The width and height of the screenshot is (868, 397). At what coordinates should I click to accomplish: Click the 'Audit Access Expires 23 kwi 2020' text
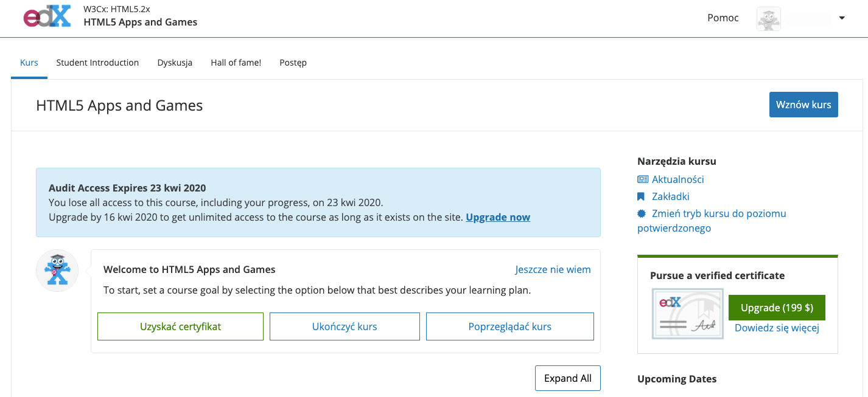(127, 188)
